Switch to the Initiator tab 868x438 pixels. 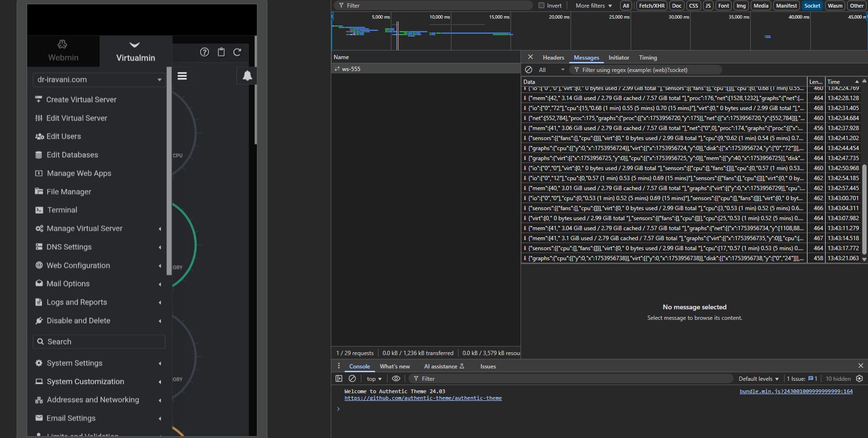coord(619,58)
